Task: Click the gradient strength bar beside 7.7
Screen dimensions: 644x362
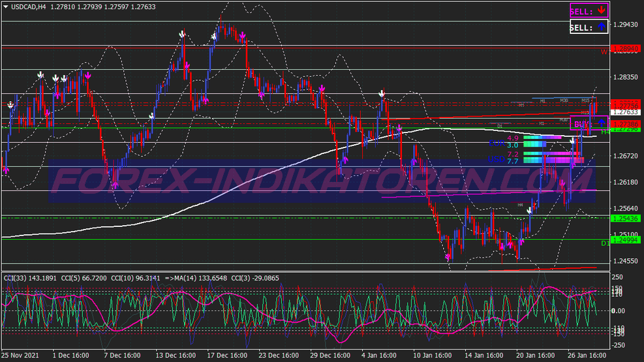Action: (x=554, y=160)
